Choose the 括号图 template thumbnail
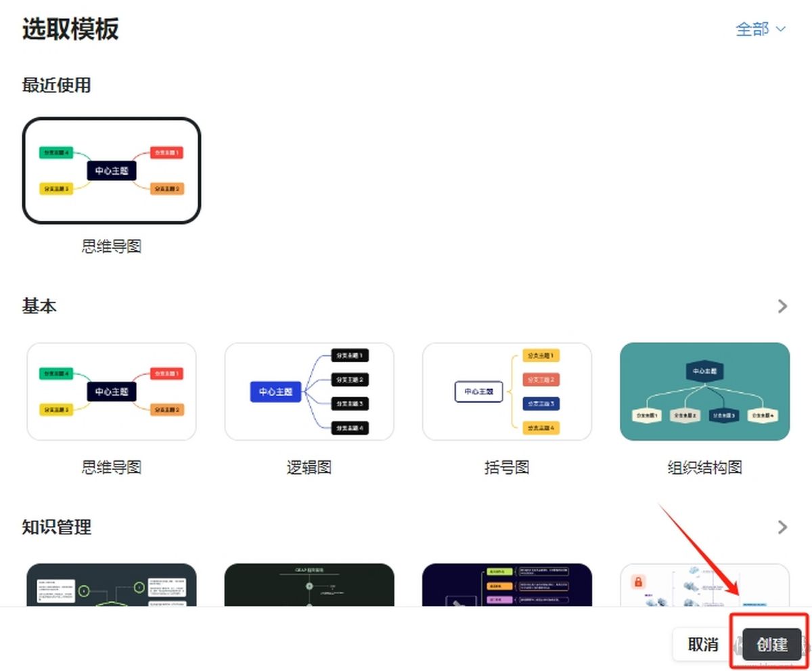The image size is (812, 671). point(507,391)
